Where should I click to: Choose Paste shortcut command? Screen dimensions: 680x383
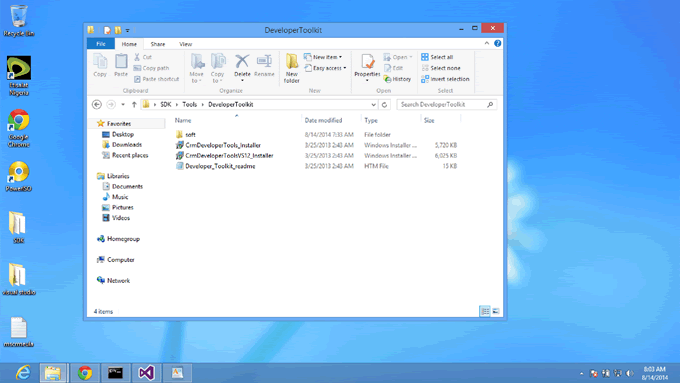point(157,79)
